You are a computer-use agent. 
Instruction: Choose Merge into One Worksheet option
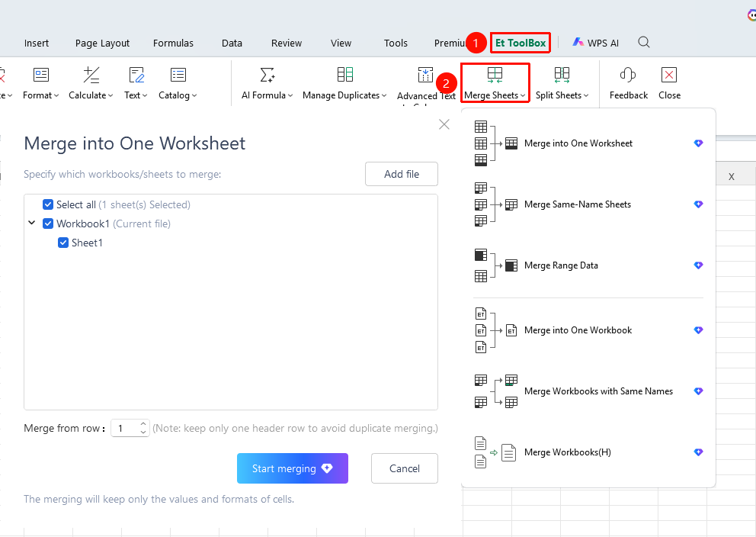tap(588, 143)
